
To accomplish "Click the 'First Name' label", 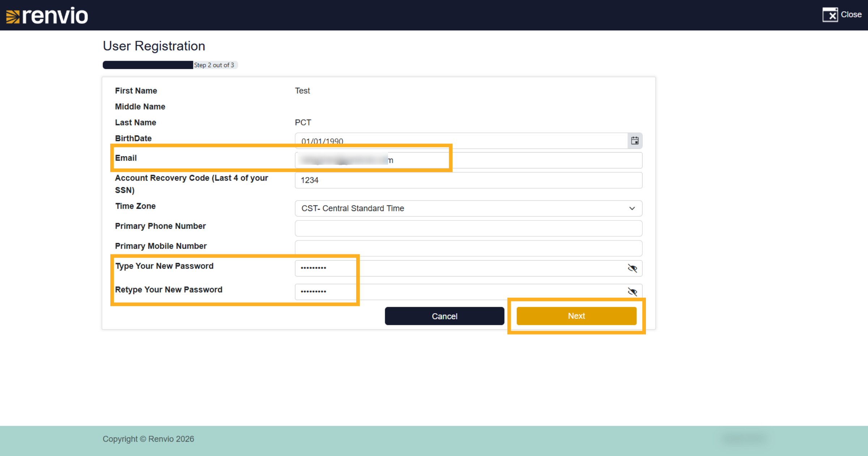I will tap(136, 91).
